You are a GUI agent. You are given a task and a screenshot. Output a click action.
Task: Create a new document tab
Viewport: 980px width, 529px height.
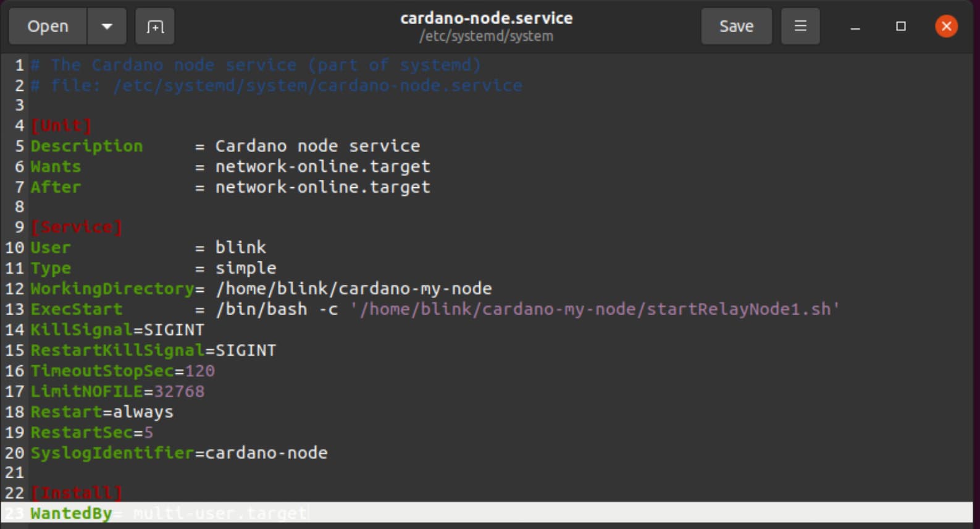155,27
